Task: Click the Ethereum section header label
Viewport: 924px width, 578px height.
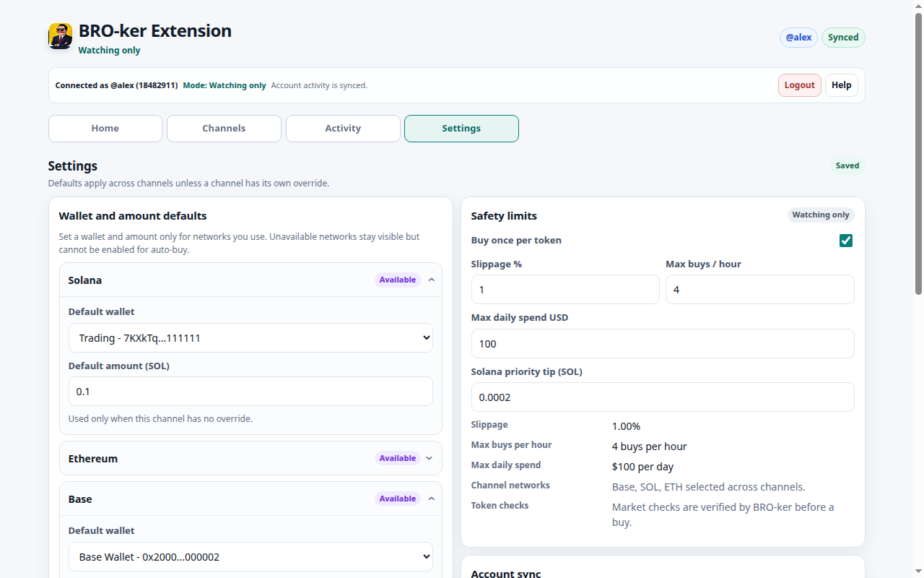Action: [93, 459]
